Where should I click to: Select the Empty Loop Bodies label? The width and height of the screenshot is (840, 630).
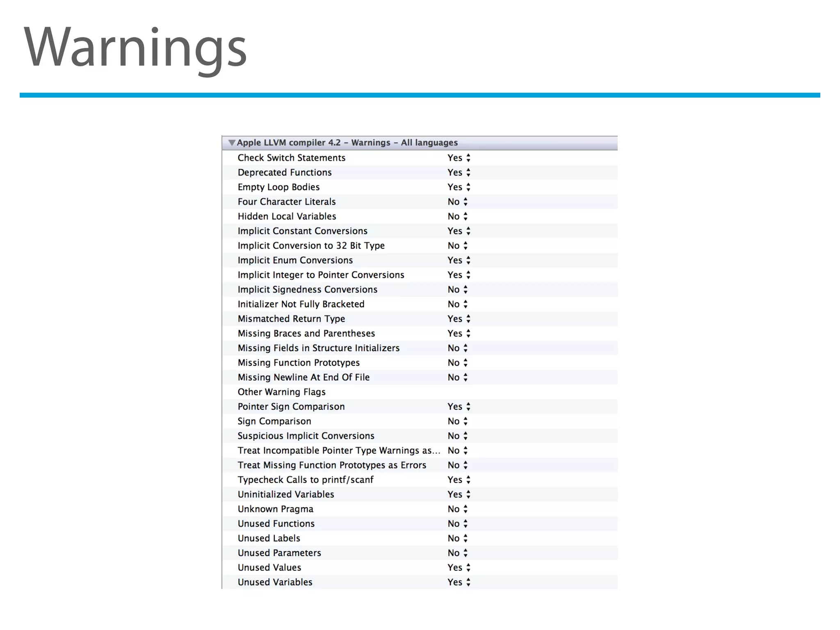click(x=278, y=187)
